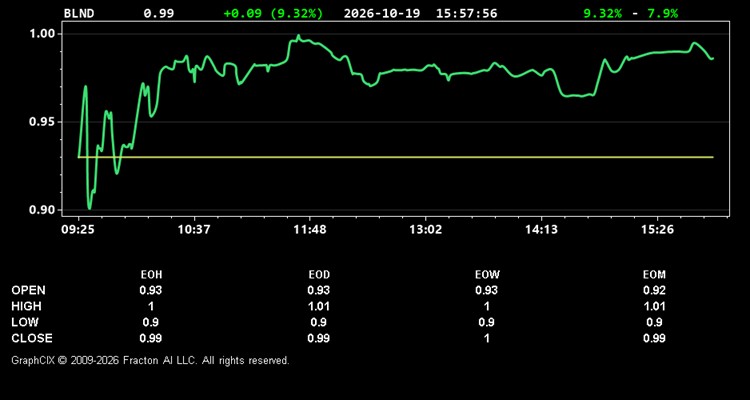Select the 13:02 time axis label

click(426, 230)
